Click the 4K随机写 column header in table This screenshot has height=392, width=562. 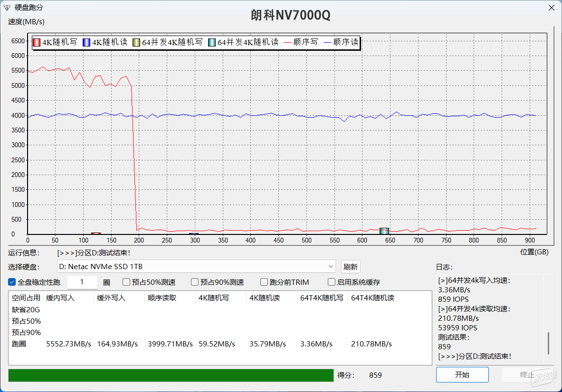click(221, 298)
